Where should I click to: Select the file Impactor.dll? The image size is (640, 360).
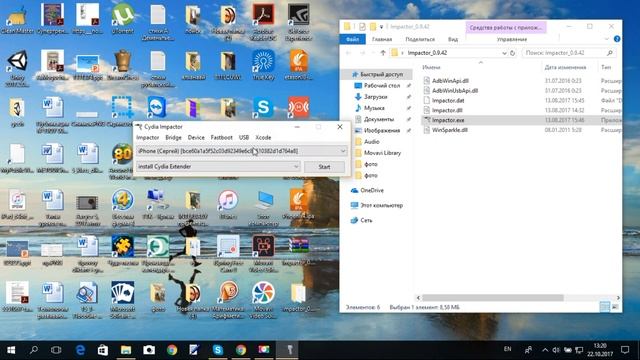[447, 110]
